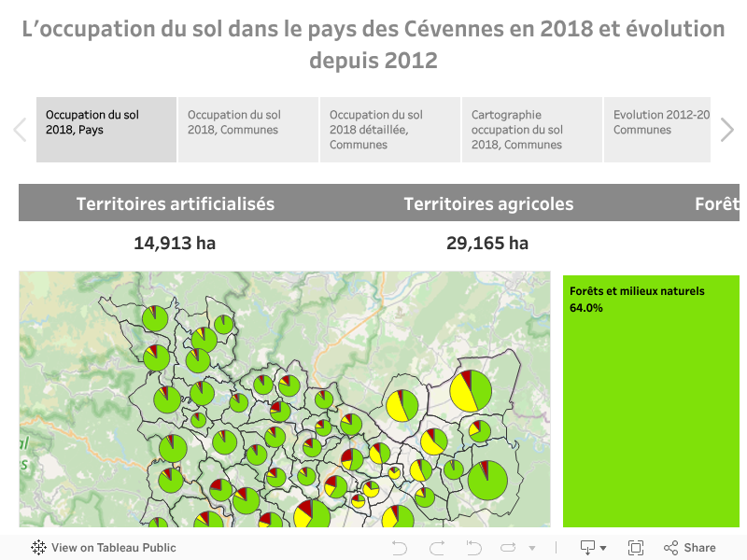Select the green Forêts et milieux naturels block
The image size is (747, 560).
pos(651,401)
